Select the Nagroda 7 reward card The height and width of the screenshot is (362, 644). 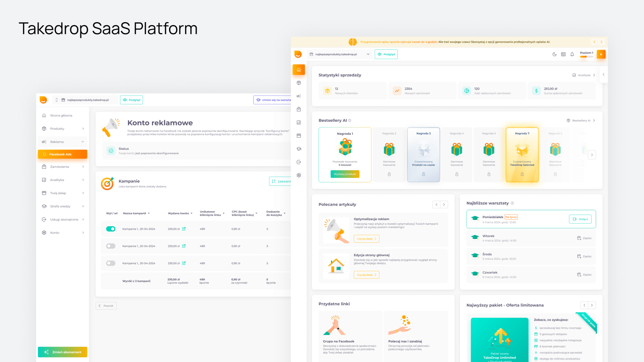[522, 155]
